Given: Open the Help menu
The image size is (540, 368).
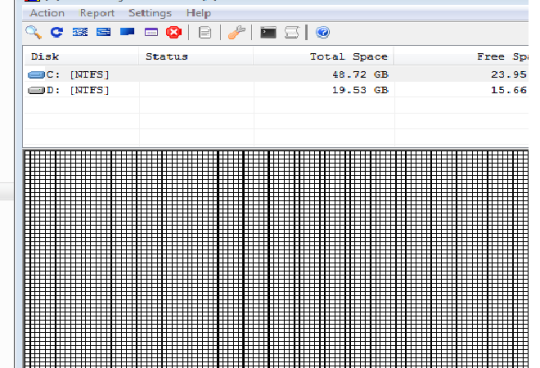Looking at the screenshot, I should [x=199, y=13].
